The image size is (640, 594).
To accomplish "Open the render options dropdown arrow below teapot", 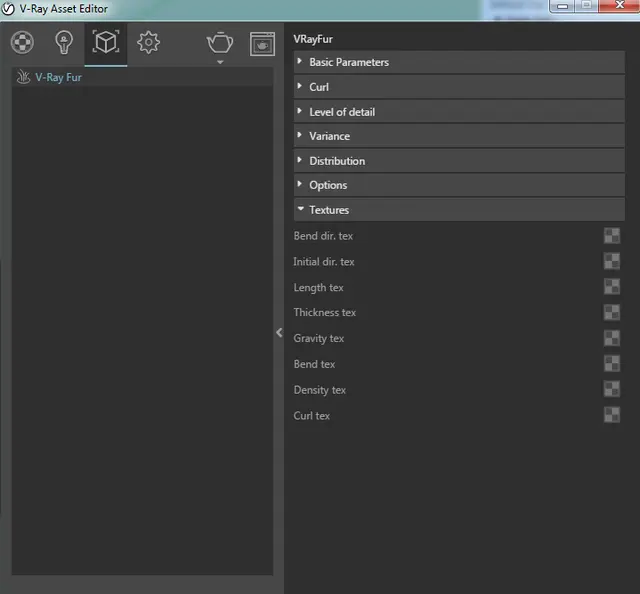I will (220, 62).
